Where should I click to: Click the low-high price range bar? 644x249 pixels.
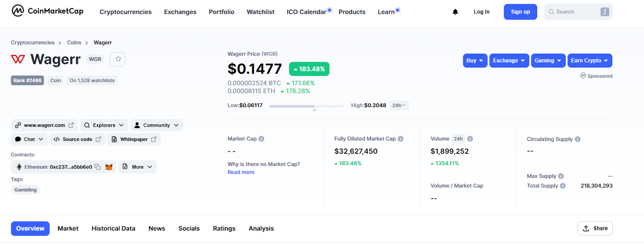[306, 106]
